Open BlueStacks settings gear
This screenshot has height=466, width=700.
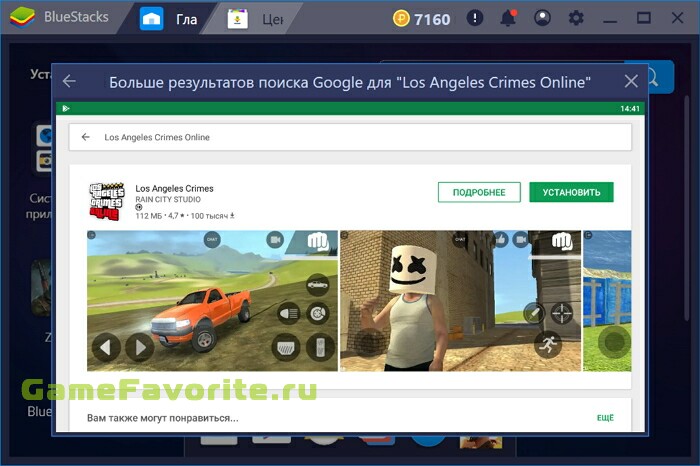pyautogui.click(x=576, y=18)
